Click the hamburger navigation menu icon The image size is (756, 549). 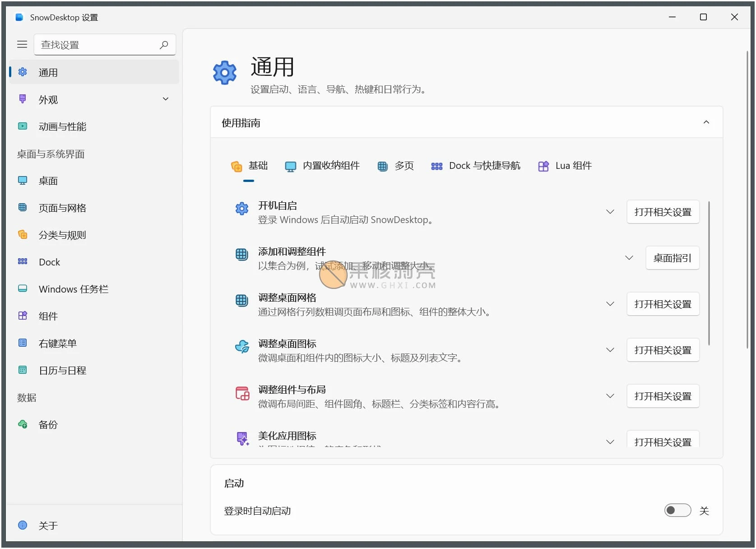pyautogui.click(x=22, y=44)
